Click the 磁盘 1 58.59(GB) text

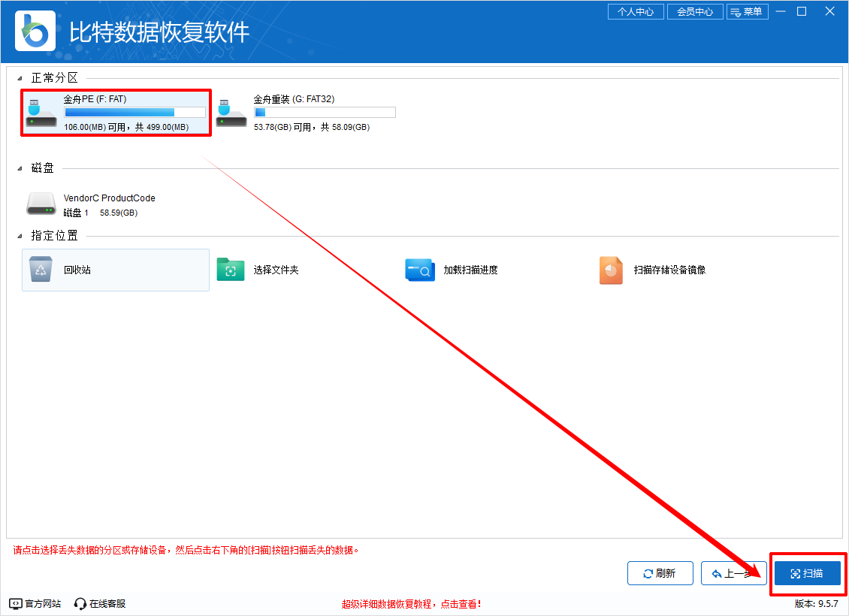tap(100, 213)
